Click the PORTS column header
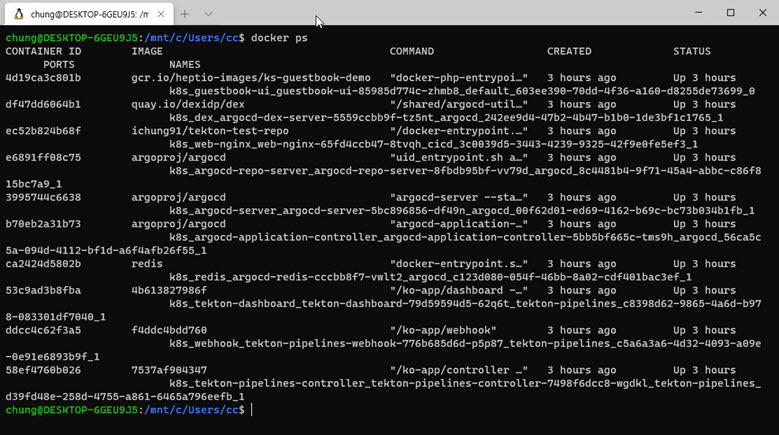The image size is (779, 435). coord(59,65)
